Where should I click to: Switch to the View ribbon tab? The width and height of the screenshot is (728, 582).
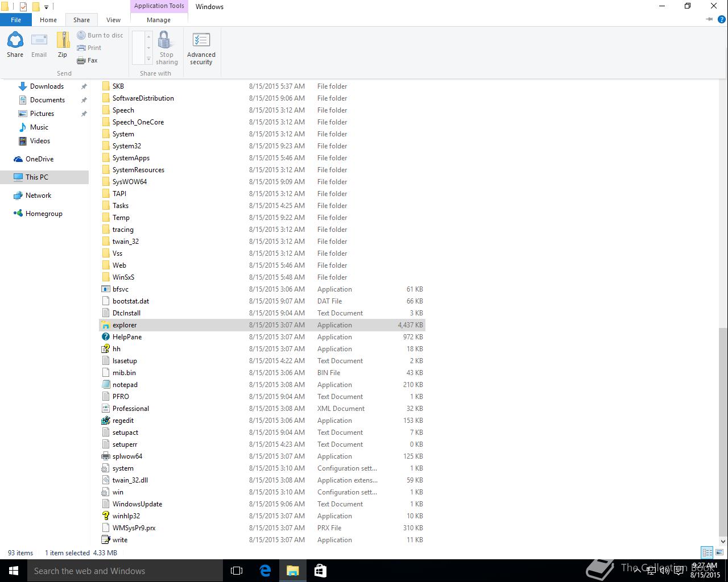point(113,20)
